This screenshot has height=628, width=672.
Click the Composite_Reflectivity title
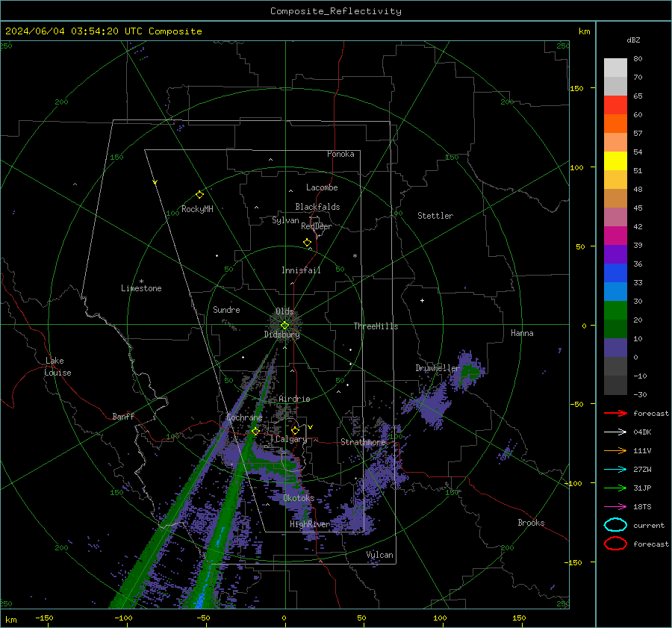point(335,11)
